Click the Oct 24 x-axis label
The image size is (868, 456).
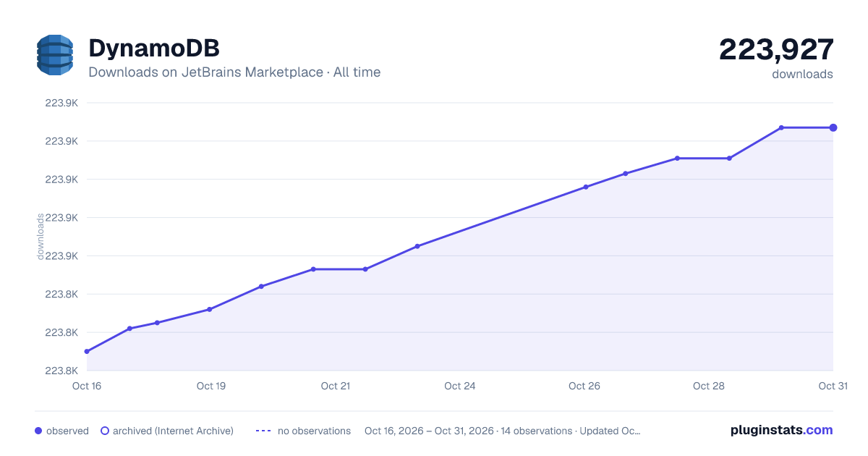tap(460, 386)
